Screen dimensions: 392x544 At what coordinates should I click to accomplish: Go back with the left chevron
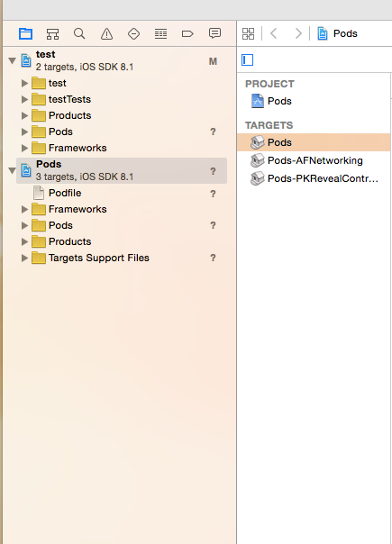pos(274,33)
